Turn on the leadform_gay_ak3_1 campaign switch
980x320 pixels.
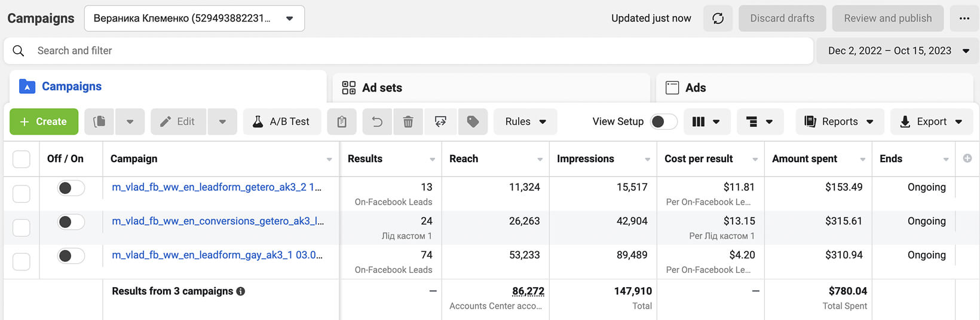click(71, 256)
